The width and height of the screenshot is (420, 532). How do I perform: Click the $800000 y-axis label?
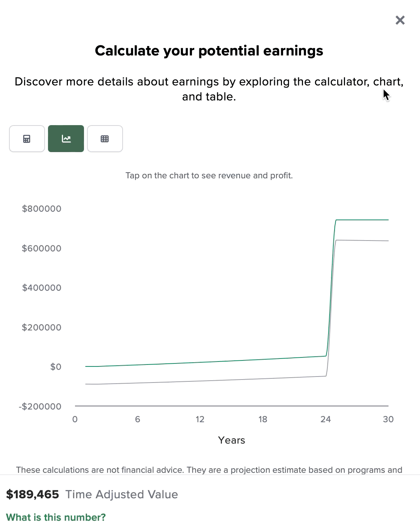pos(42,209)
